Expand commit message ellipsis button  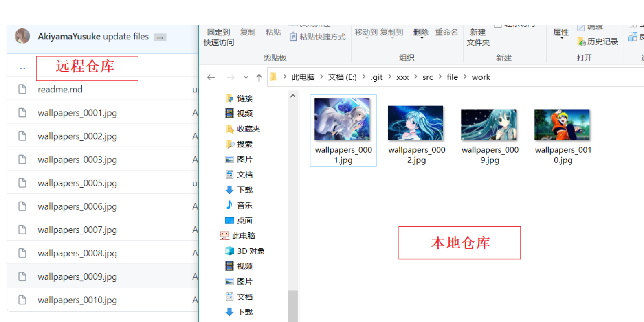pyautogui.click(x=160, y=37)
